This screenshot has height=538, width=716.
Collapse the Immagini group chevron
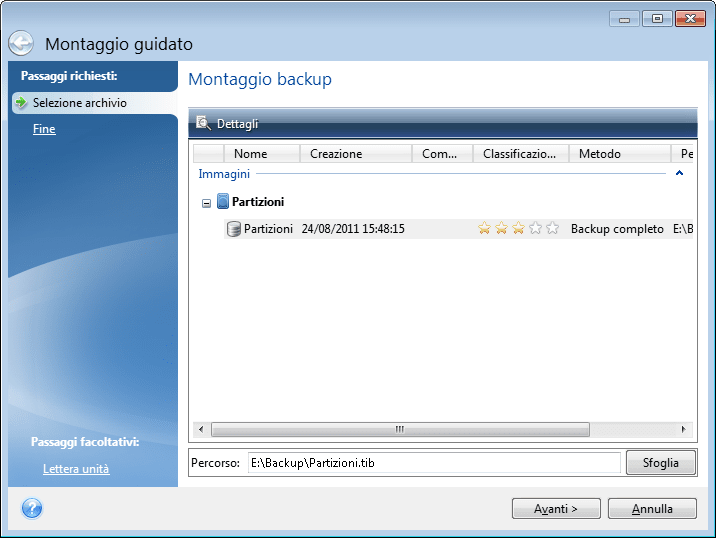pos(679,174)
